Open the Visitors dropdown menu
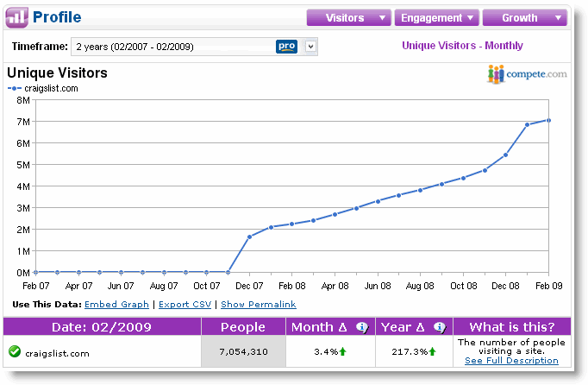This screenshot has width=588, height=385. (349, 17)
